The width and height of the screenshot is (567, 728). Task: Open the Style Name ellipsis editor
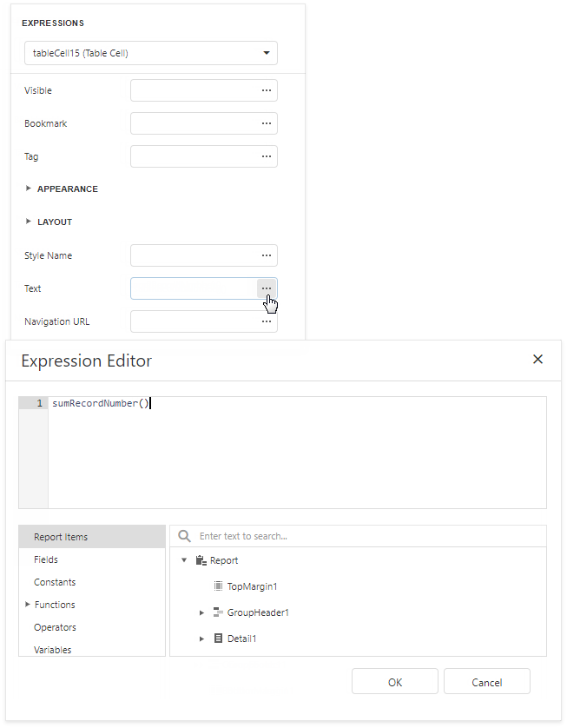(266, 255)
